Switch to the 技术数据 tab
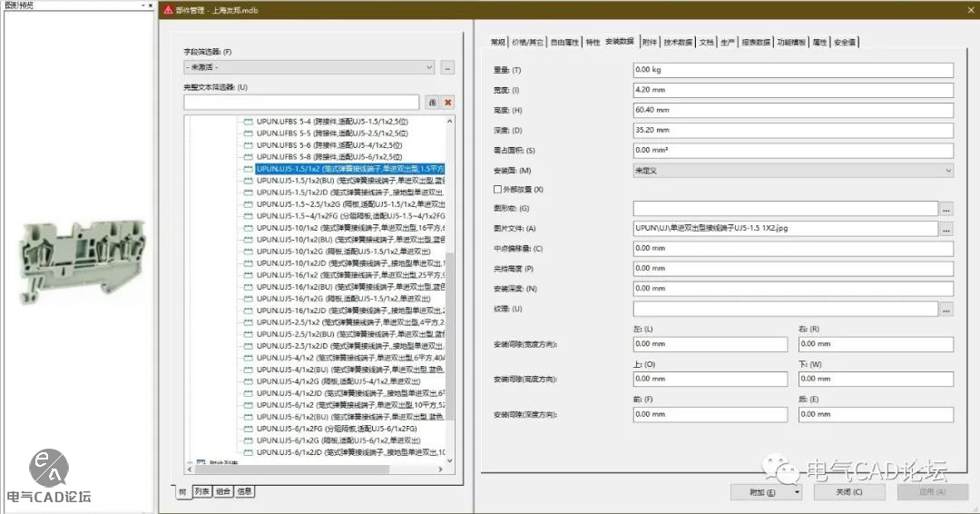This screenshot has height=514, width=980. coord(677,42)
